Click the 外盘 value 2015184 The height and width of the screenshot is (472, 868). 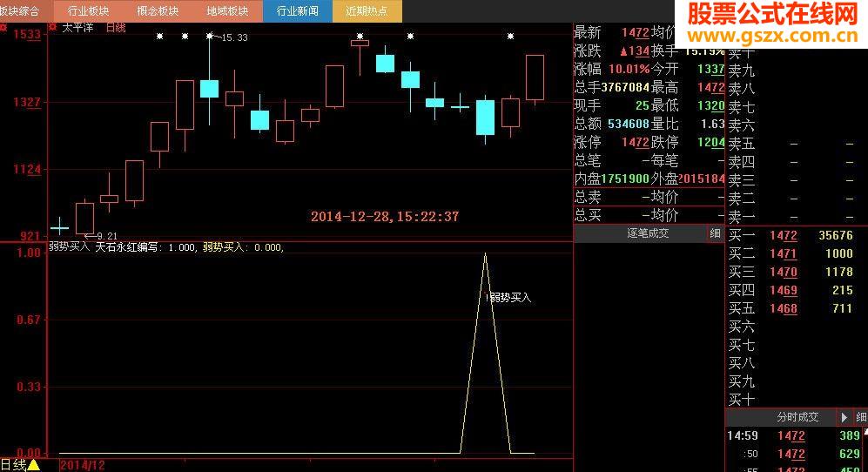pos(702,179)
